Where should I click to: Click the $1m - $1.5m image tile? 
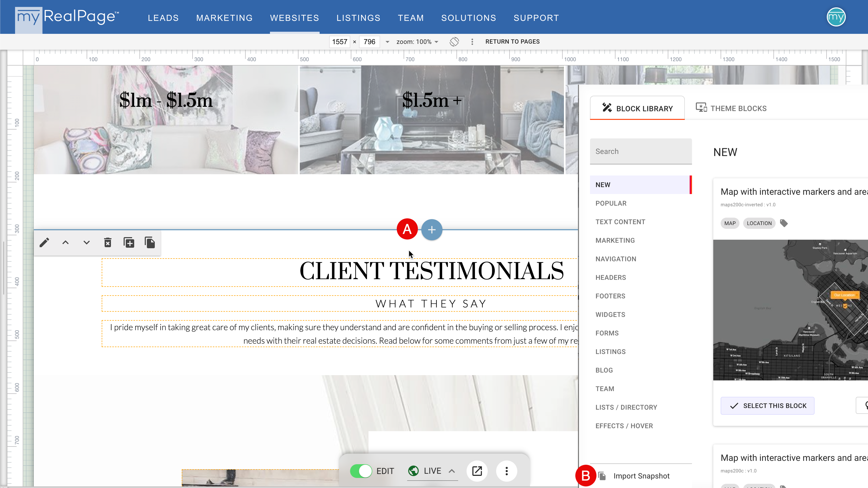(x=166, y=120)
